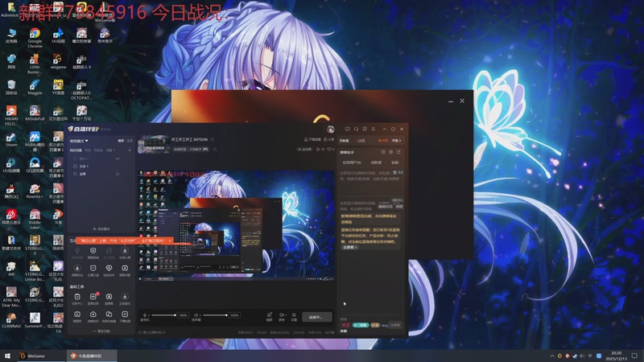Screen dimensions: 644x362
Task: Open the 场景切换器 tool
Action: click(109, 316)
